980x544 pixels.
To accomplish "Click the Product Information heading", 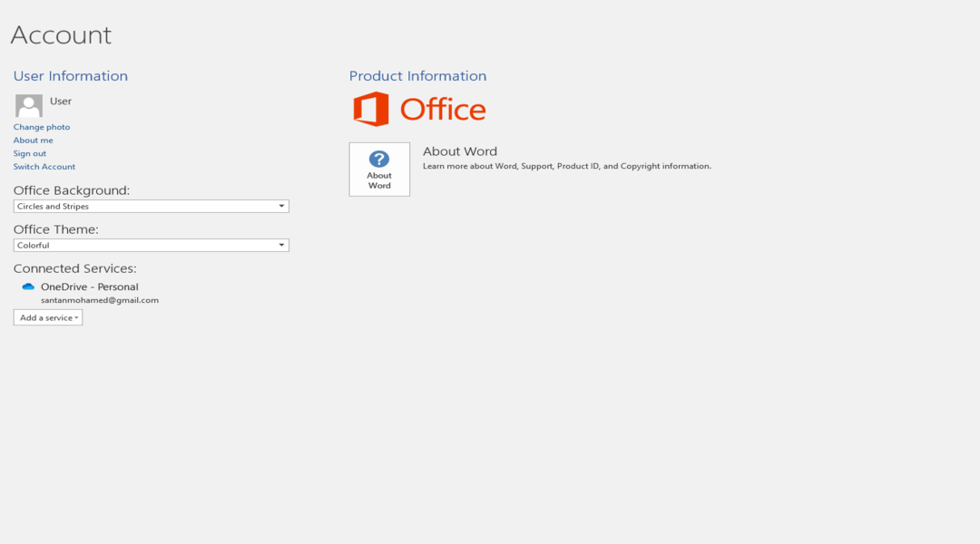I will point(417,75).
